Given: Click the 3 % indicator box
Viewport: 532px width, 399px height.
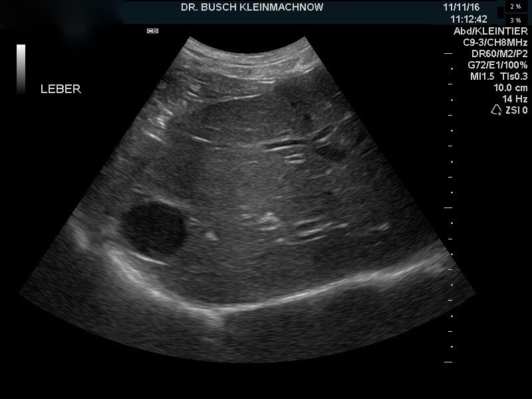Looking at the screenshot, I should click(515, 20).
